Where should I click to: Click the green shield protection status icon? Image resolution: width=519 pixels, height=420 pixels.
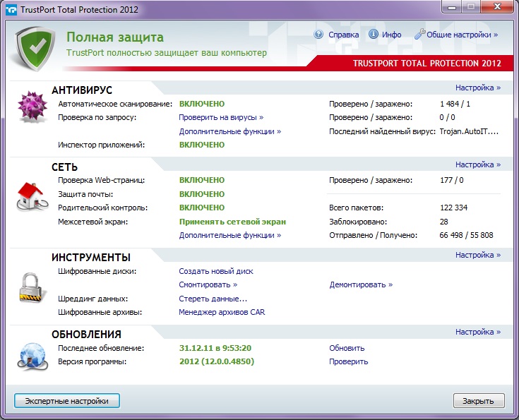pyautogui.click(x=35, y=48)
